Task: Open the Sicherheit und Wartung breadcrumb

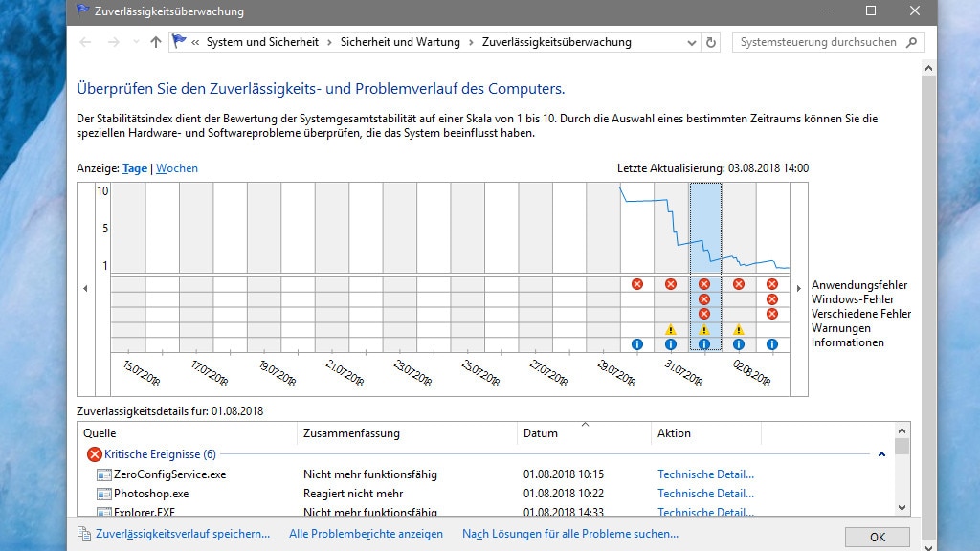Action: [400, 42]
